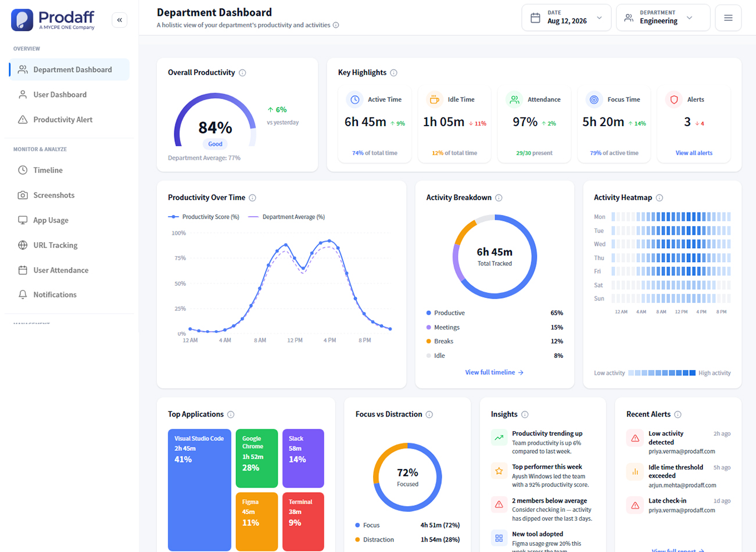The image size is (756, 552).
Task: Click the star icon for Top performer
Action: click(499, 471)
